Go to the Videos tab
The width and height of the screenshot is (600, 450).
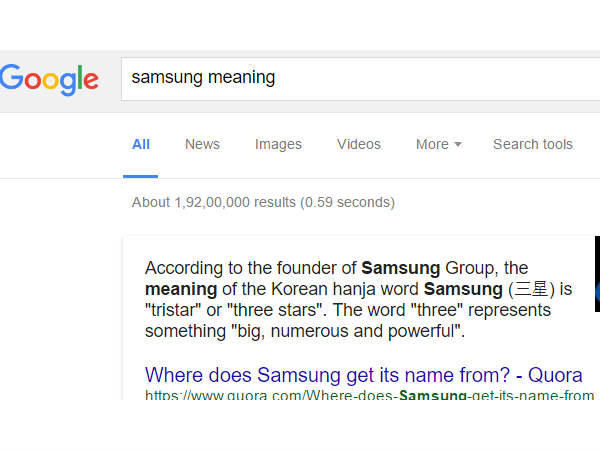[359, 144]
